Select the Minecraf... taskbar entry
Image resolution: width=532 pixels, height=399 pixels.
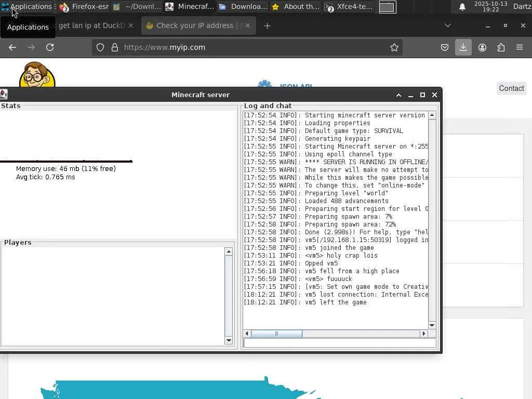pyautogui.click(x=190, y=6)
